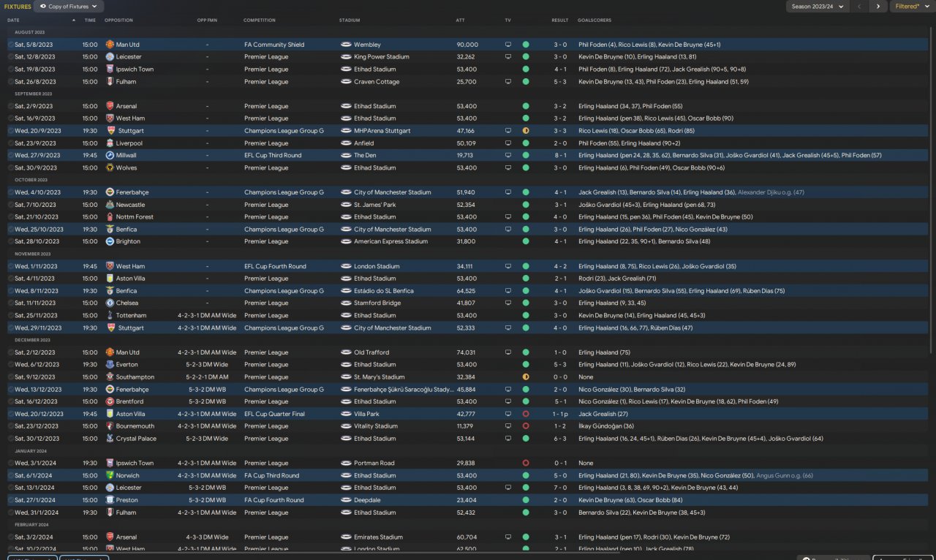Sort by the Result column header
This screenshot has width=936, height=560.
pos(560,20)
